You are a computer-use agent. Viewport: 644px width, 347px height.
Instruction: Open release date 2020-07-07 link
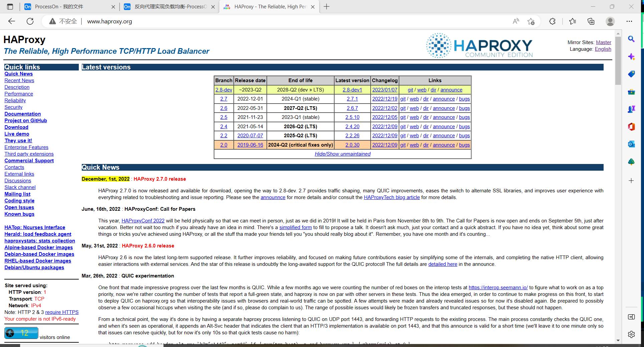250,136
